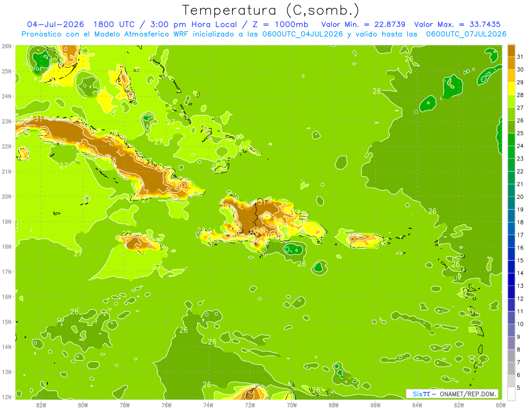Click the 64W longitude label
Viewport: 532px width, 411px height.
point(417,404)
